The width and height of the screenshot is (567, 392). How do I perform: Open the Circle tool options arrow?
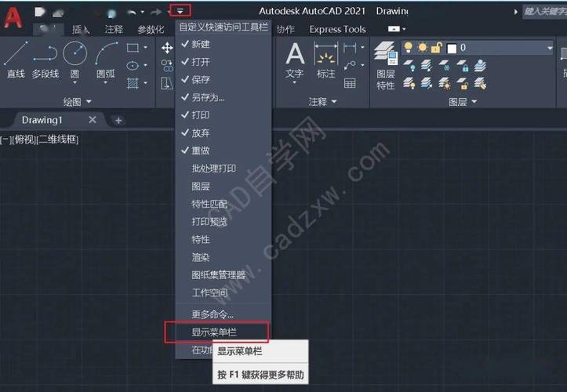click(75, 83)
